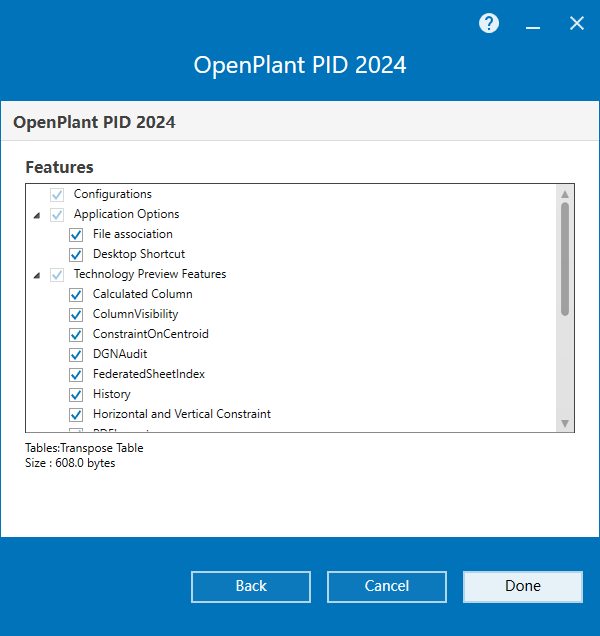Select the Calculated Column label
This screenshot has height=636, width=600.
[x=142, y=294]
